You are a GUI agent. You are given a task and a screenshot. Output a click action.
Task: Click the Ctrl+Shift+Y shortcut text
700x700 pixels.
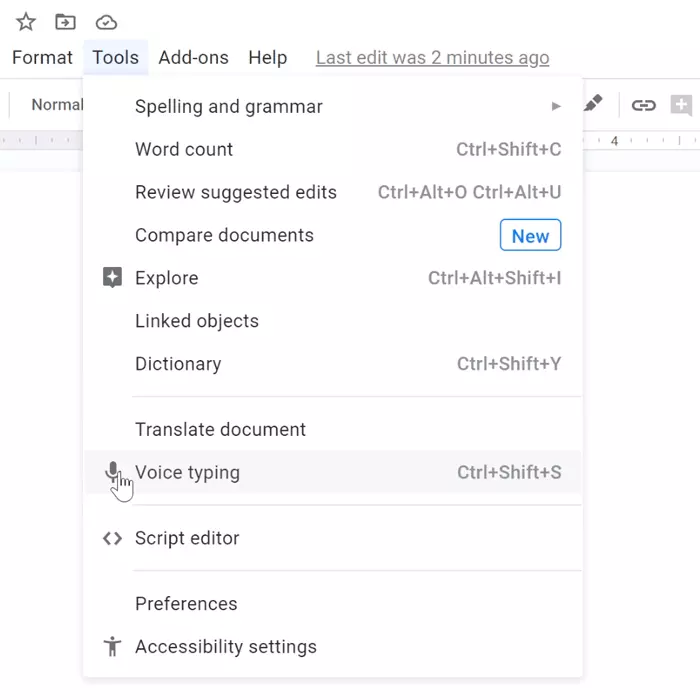click(x=509, y=364)
